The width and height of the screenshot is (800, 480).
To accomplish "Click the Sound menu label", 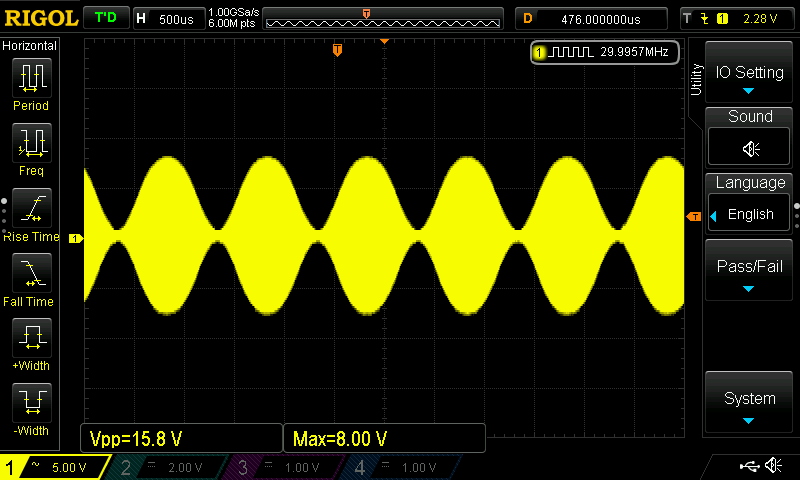I will [750, 116].
